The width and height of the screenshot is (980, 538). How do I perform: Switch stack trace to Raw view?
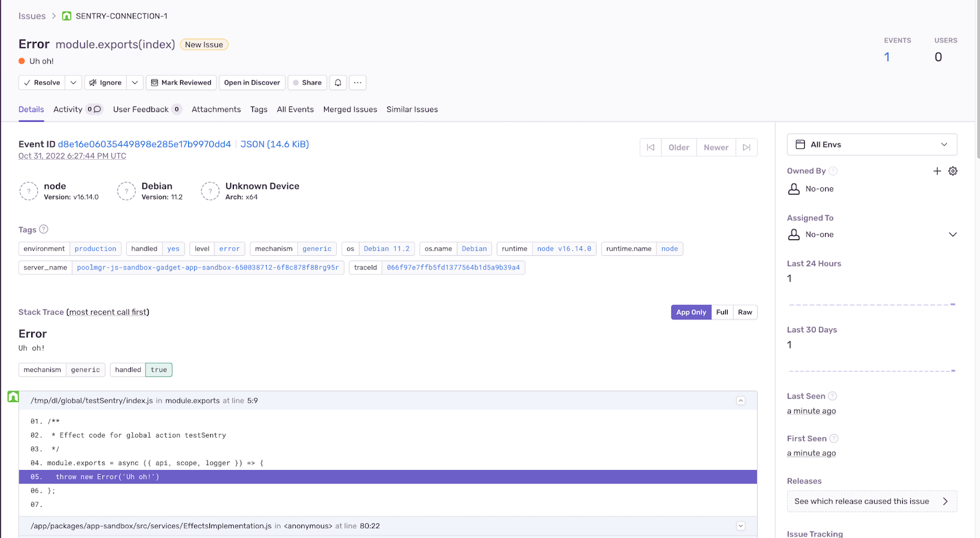(x=745, y=312)
